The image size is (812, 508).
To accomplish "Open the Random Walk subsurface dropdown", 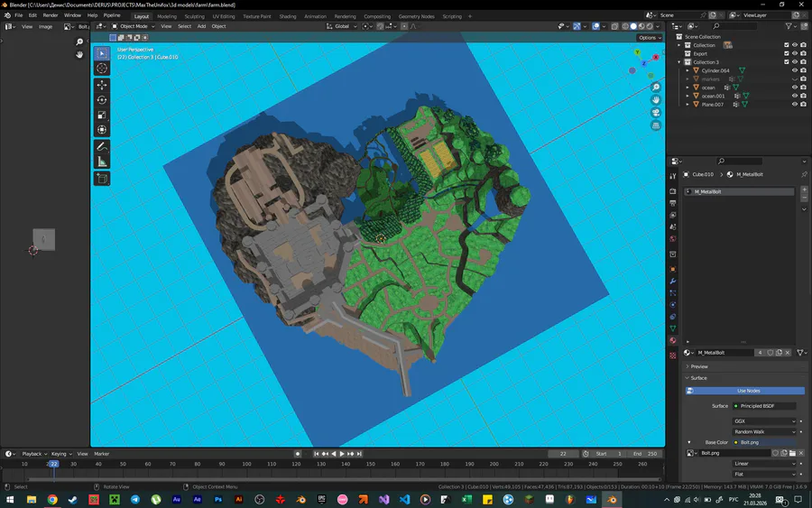I will (764, 431).
